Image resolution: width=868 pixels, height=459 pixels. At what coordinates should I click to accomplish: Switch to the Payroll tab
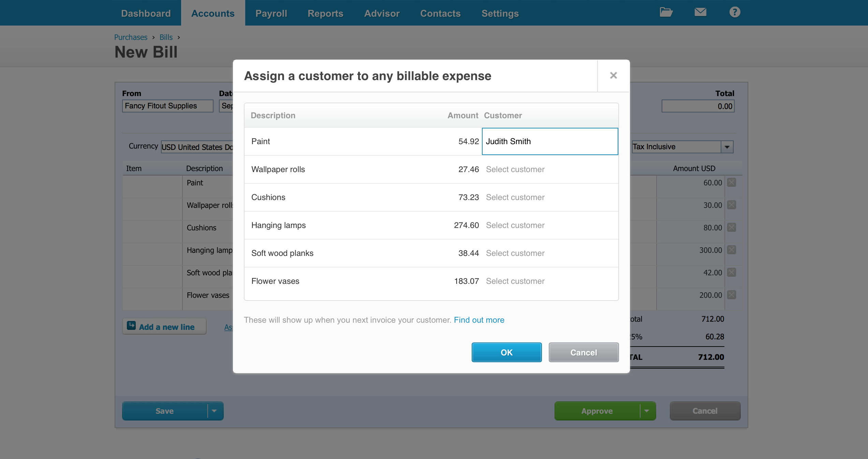pos(271,13)
